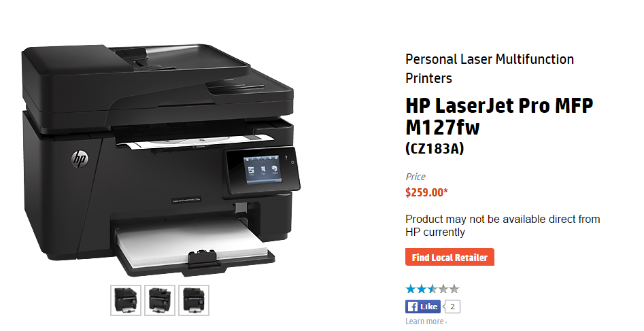Click the Facebook Like button
The image size is (644, 331).
[x=423, y=307]
